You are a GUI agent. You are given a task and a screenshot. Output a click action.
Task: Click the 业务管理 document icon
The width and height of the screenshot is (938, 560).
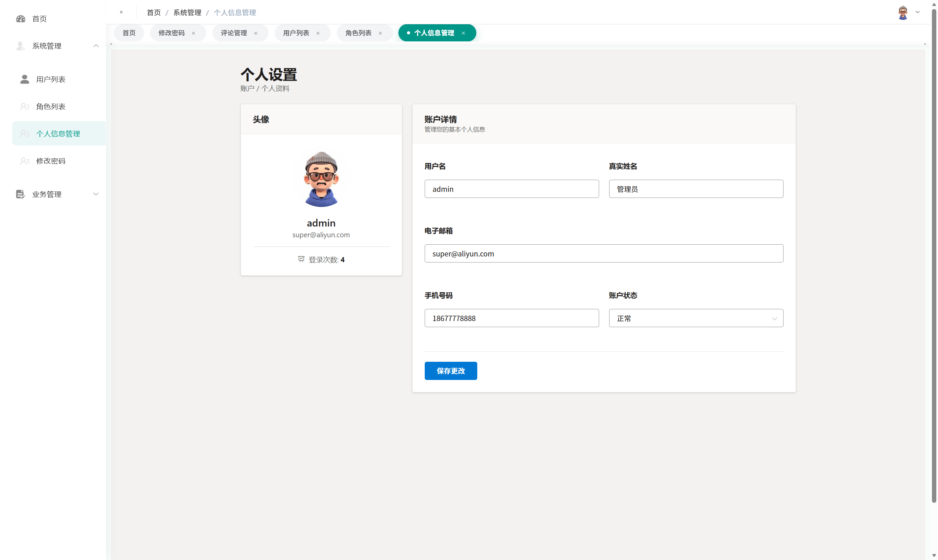pos(21,194)
